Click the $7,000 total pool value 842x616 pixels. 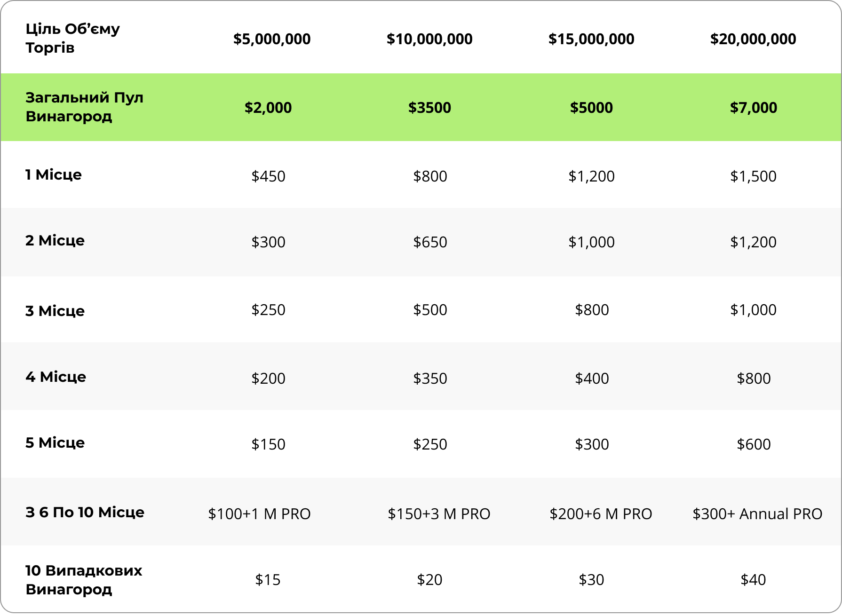coord(753,108)
